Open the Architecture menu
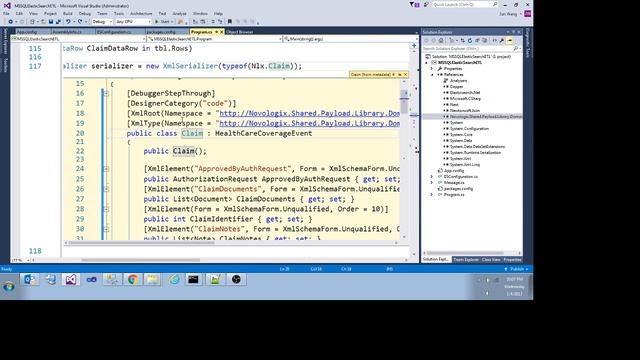This screenshot has width=640, height=360. 141,13
